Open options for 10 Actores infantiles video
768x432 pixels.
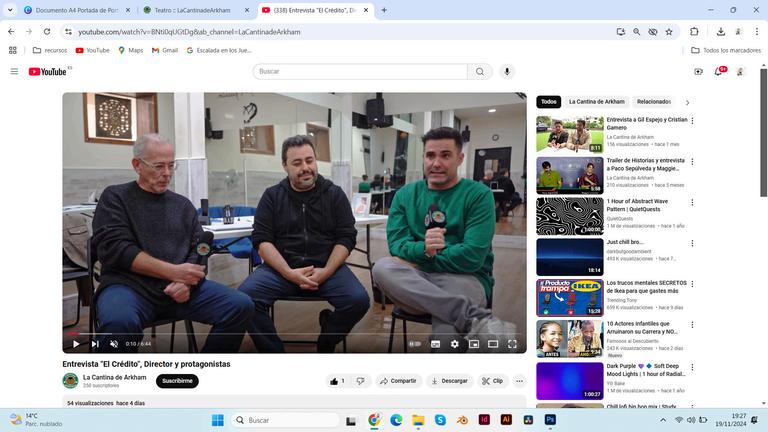pos(692,325)
